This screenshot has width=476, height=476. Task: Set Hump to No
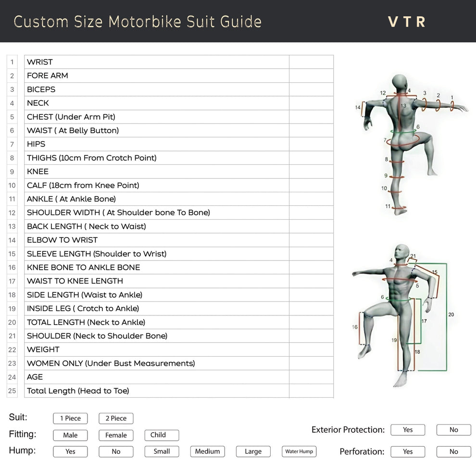(x=116, y=451)
